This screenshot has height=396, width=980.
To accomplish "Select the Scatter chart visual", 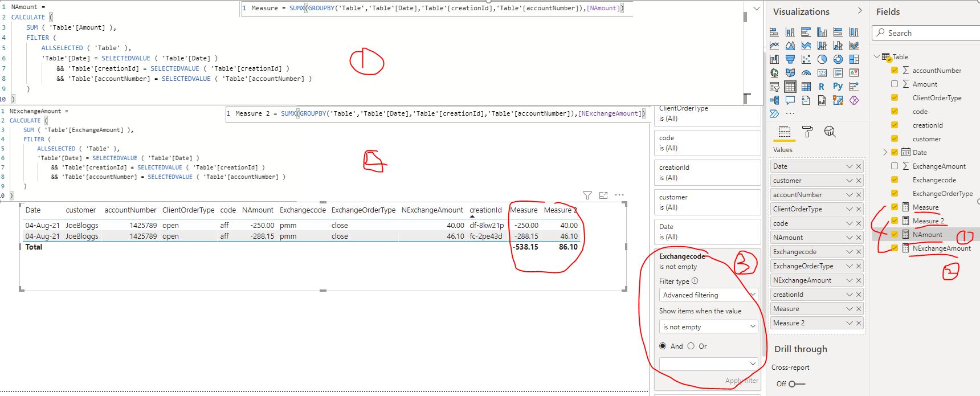I will point(806,59).
